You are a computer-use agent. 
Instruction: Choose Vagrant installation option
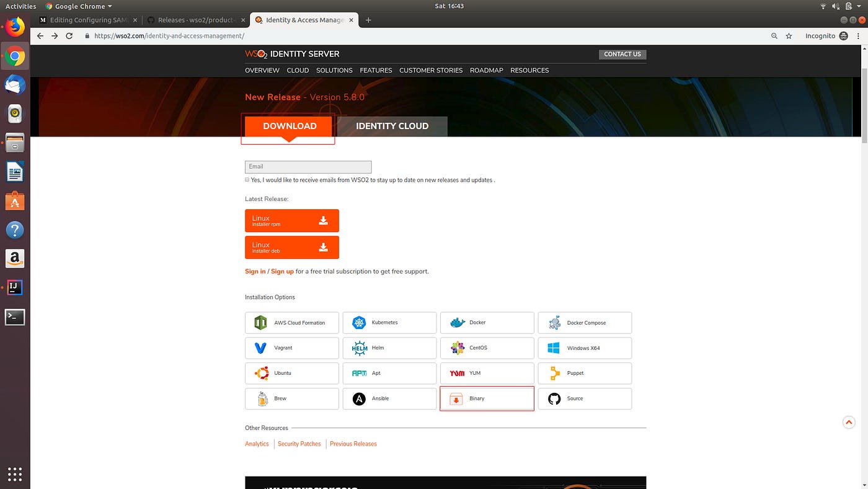pyautogui.click(x=292, y=348)
